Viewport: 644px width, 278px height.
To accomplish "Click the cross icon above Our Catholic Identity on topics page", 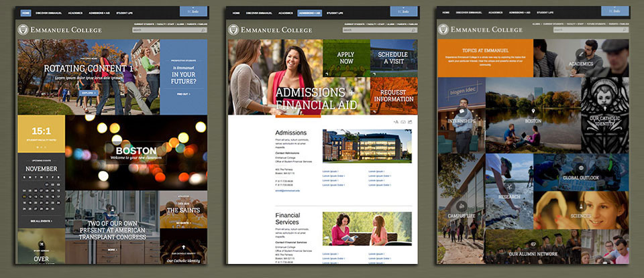I will click(x=604, y=109).
